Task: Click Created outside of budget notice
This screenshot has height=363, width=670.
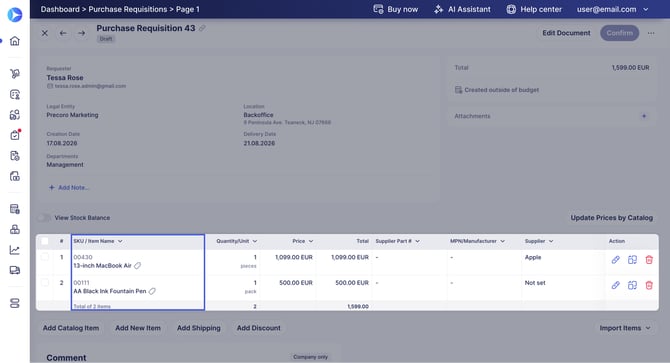Action: click(497, 90)
